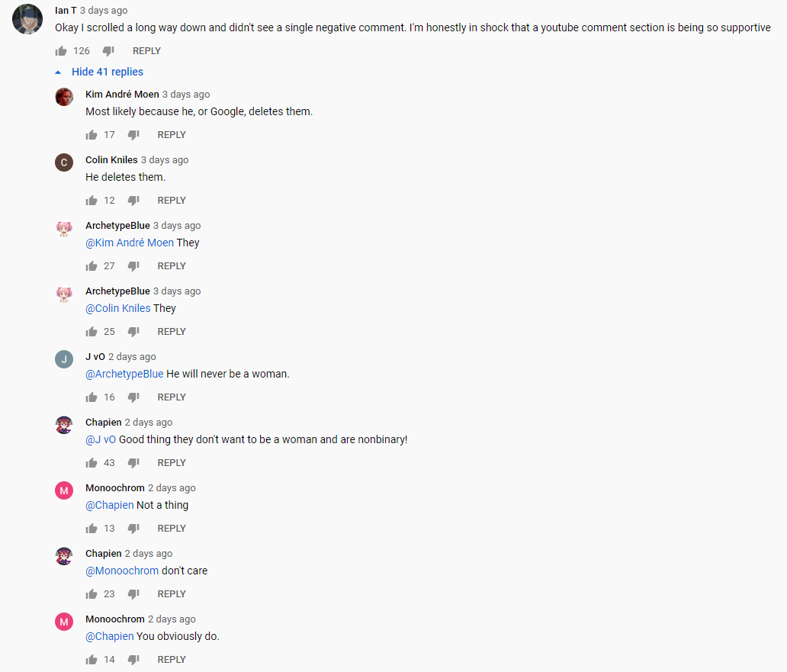Open the @Monoochrom mention link
This screenshot has width=787, height=672.
(122, 571)
